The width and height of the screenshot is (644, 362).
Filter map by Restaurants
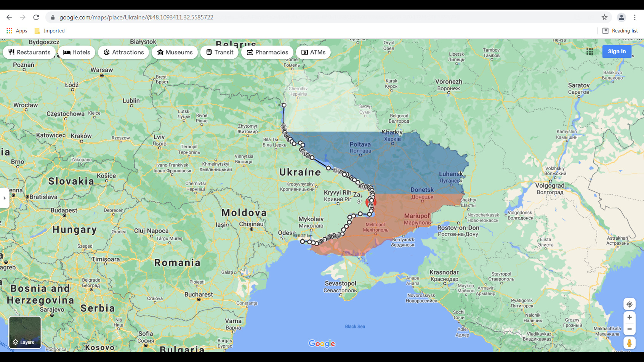(29, 52)
